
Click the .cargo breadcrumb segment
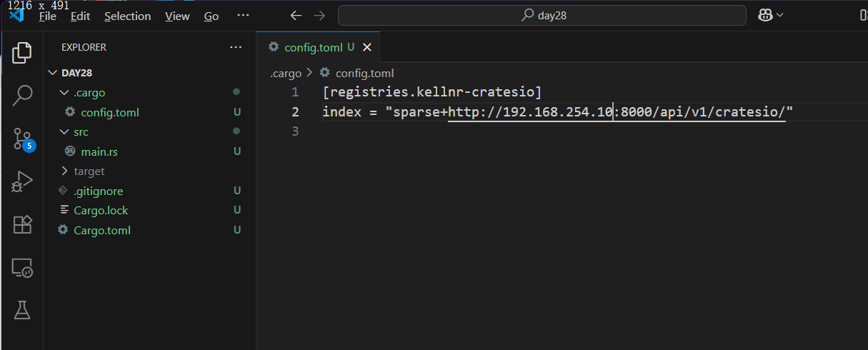click(x=286, y=73)
